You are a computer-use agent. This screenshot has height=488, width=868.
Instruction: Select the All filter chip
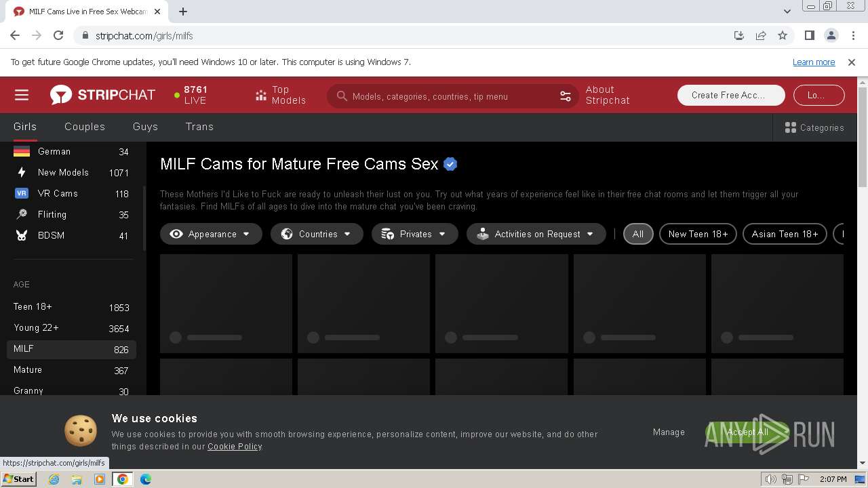(x=638, y=234)
